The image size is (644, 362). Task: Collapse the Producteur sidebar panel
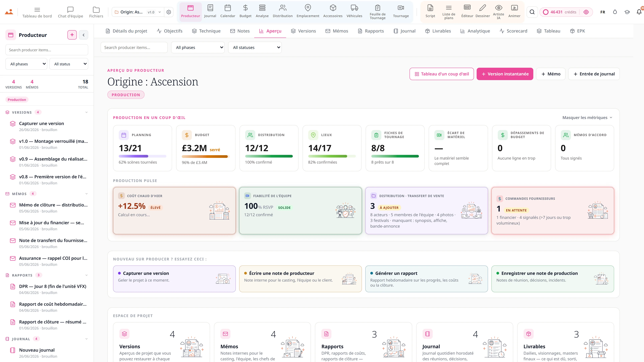point(84,35)
